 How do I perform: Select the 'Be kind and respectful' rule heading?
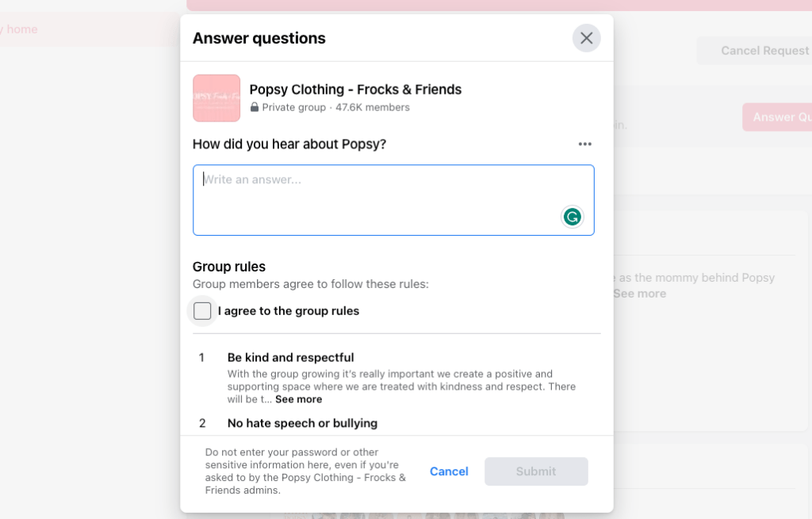290,358
